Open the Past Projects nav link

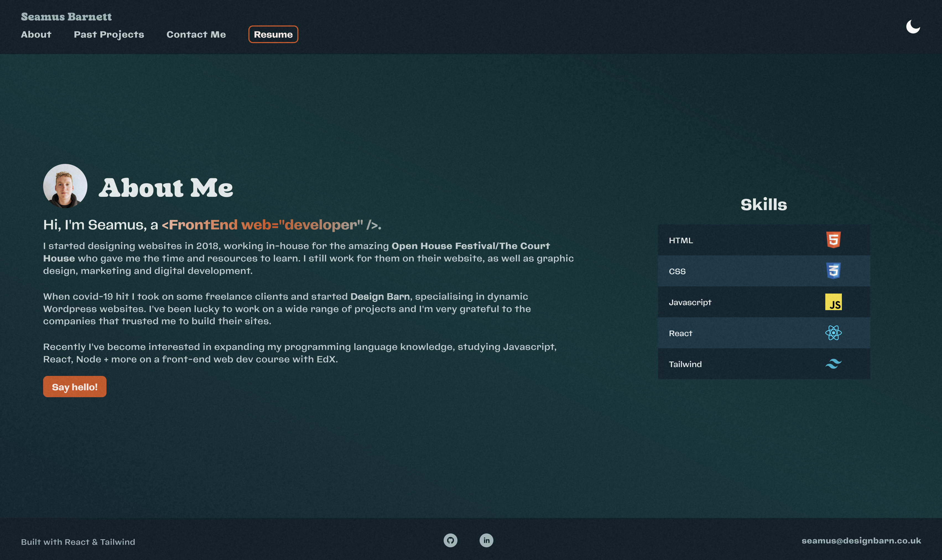109,34
